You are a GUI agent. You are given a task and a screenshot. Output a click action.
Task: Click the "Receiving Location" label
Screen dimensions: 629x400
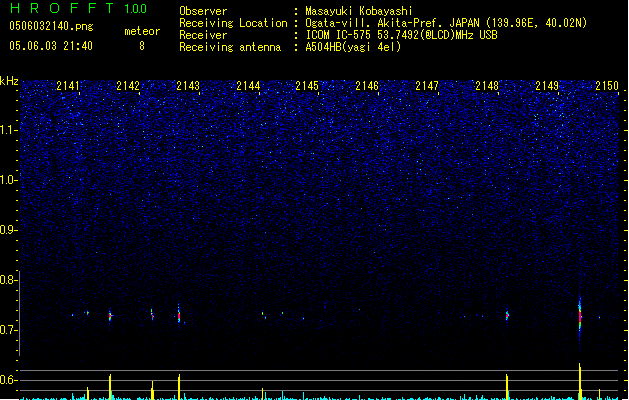pyautogui.click(x=233, y=23)
